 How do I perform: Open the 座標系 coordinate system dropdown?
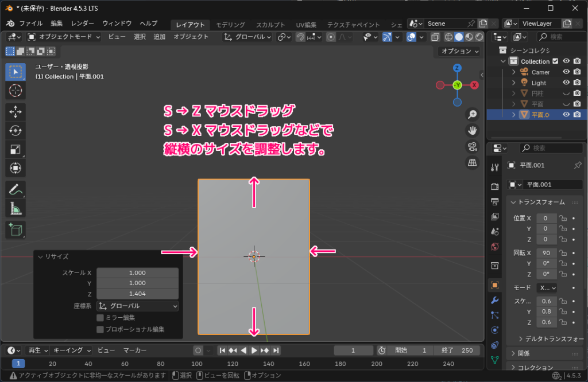(x=138, y=305)
